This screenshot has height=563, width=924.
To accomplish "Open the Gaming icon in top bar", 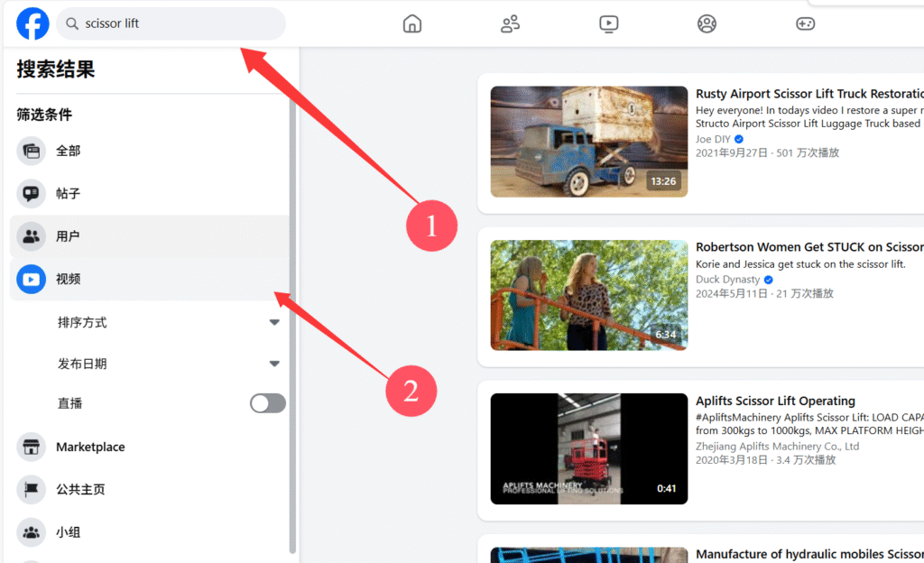I will pyautogui.click(x=805, y=24).
